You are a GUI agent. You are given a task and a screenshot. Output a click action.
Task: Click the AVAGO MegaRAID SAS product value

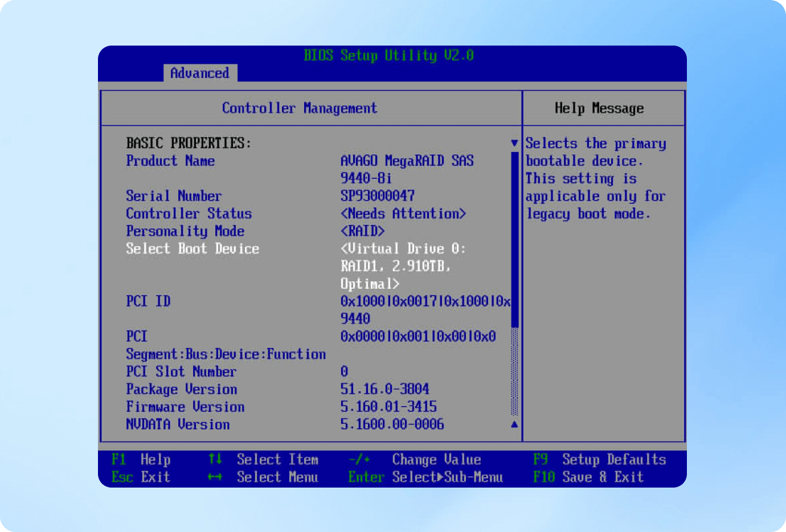pyautogui.click(x=407, y=170)
